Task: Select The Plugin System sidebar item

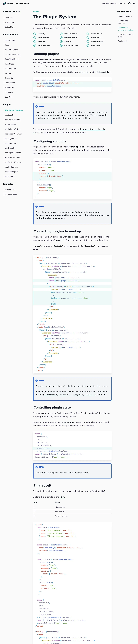Action: [14, 110]
